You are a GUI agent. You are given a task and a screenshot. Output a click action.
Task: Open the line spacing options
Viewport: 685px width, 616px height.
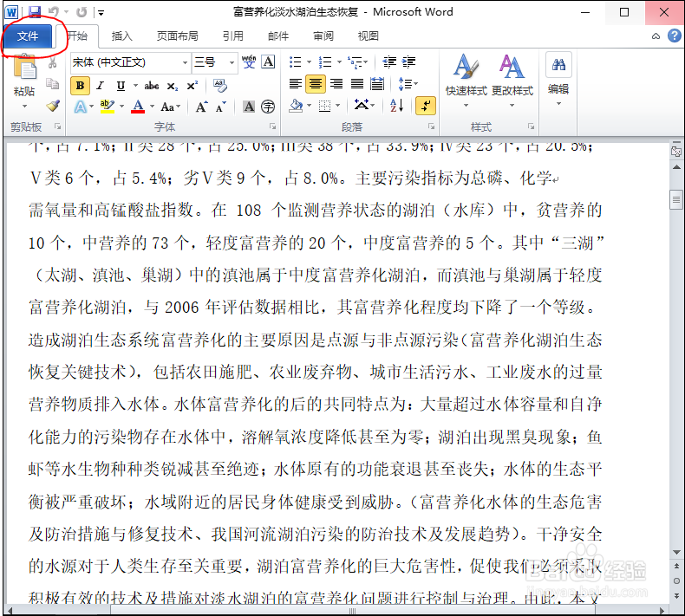click(x=408, y=84)
